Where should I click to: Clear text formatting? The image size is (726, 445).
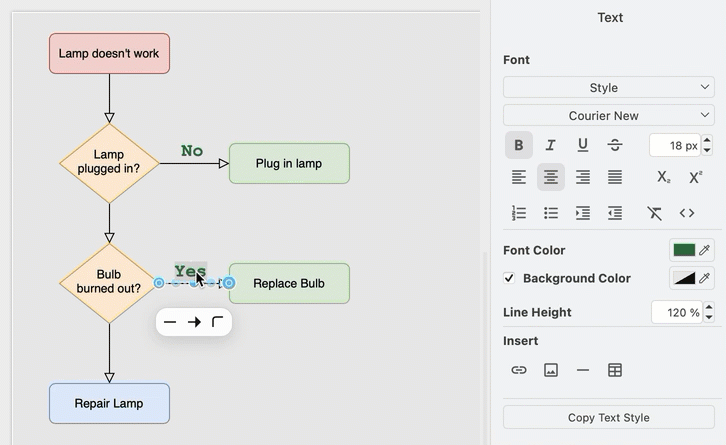pyautogui.click(x=654, y=213)
